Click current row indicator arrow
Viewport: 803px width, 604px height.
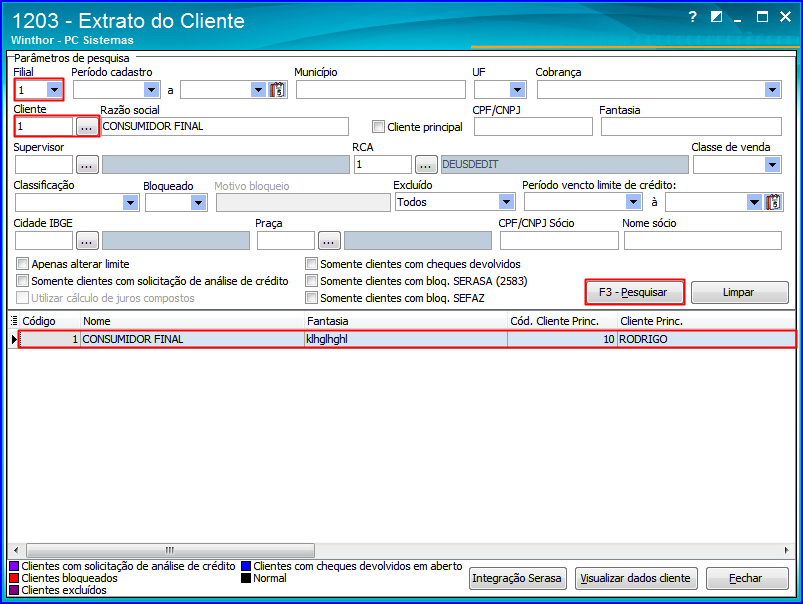coord(14,339)
